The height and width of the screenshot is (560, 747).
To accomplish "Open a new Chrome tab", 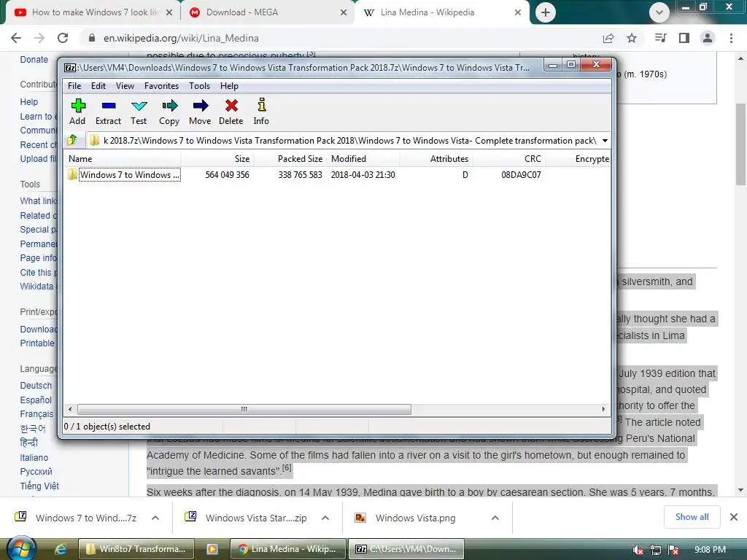I will 546,12.
